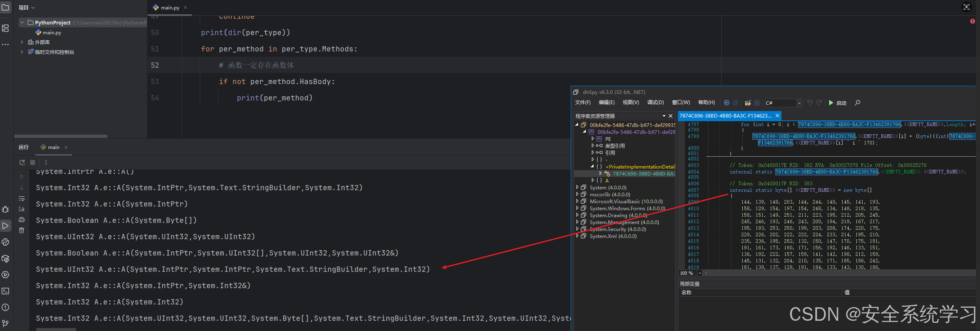
Task: Open the Structure tool window icon
Action: click(5, 28)
